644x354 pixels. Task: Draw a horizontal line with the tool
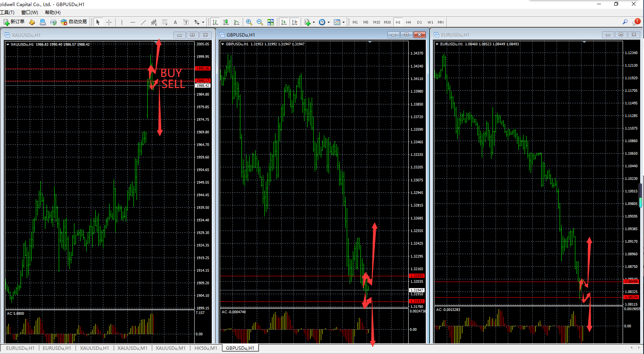133,22
